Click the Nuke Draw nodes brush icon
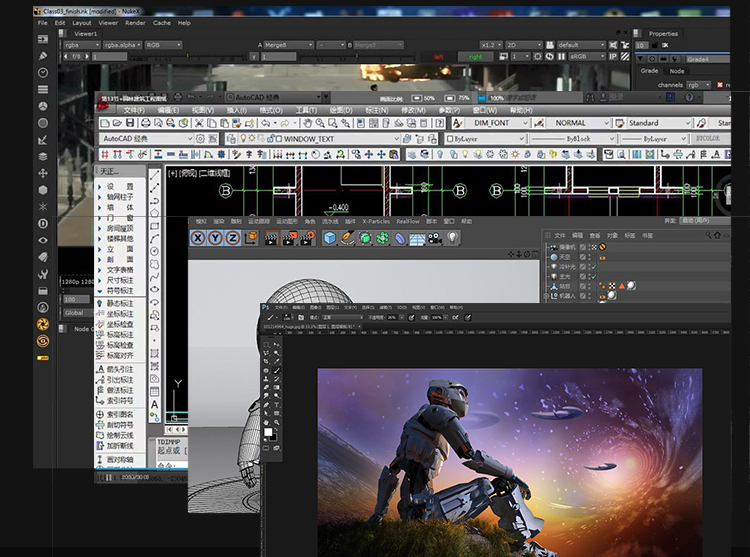Image resolution: width=750 pixels, height=557 pixels. click(43, 56)
